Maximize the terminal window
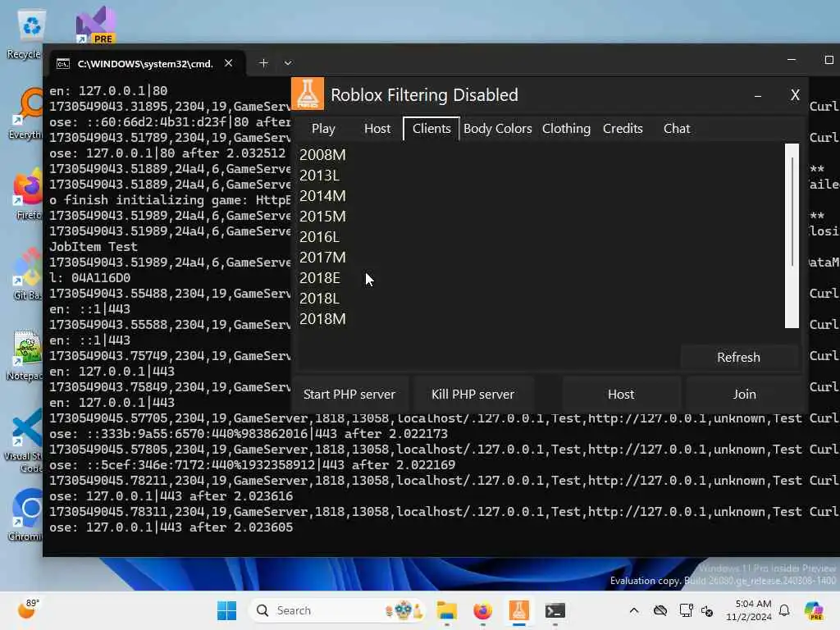 click(x=829, y=60)
